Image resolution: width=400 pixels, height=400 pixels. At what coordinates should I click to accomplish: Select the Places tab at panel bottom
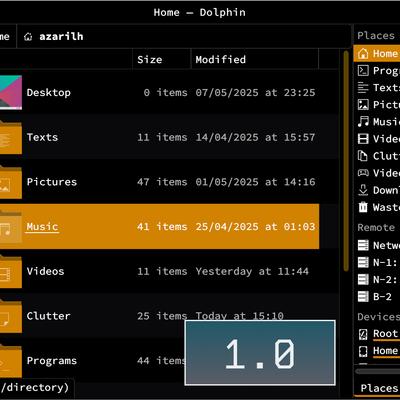[380, 388]
